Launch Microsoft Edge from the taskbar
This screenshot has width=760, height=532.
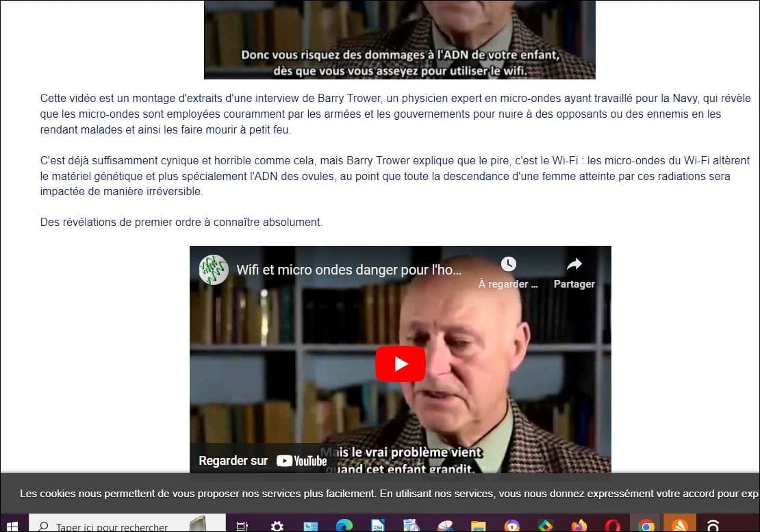point(344,526)
